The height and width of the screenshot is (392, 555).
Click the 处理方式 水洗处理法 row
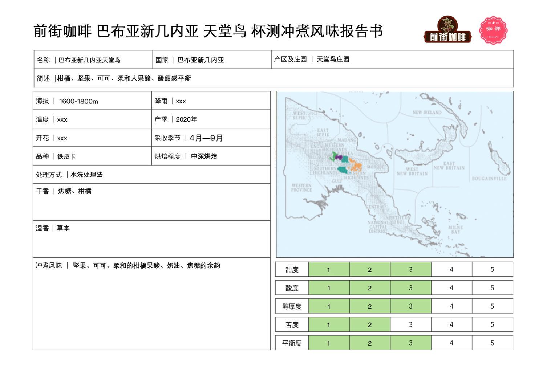tap(151, 175)
